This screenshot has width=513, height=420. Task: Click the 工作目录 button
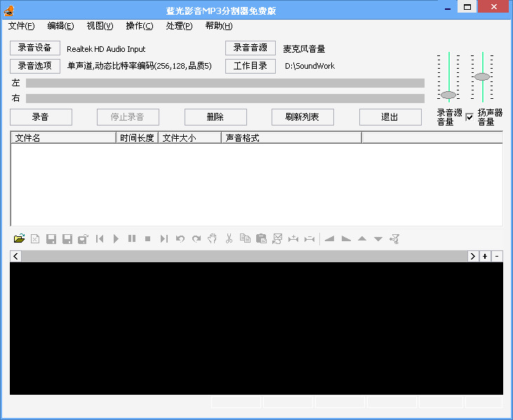pyautogui.click(x=251, y=66)
